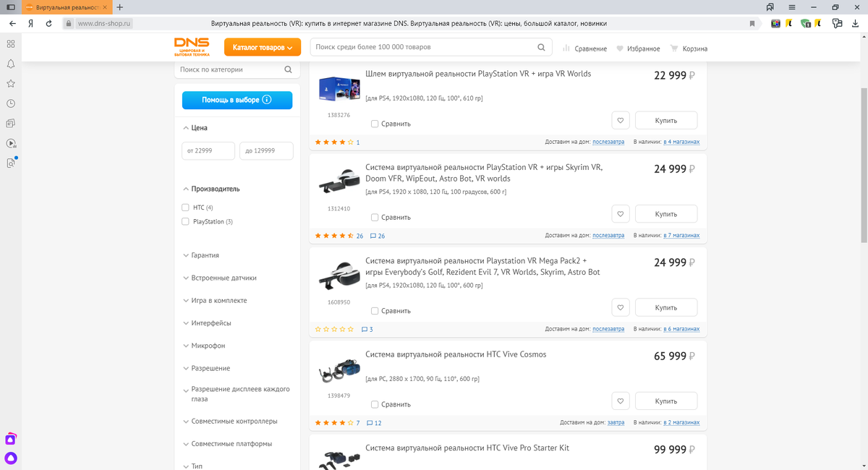Go back with the browser arrow
The height and width of the screenshot is (470, 868).
[12, 23]
